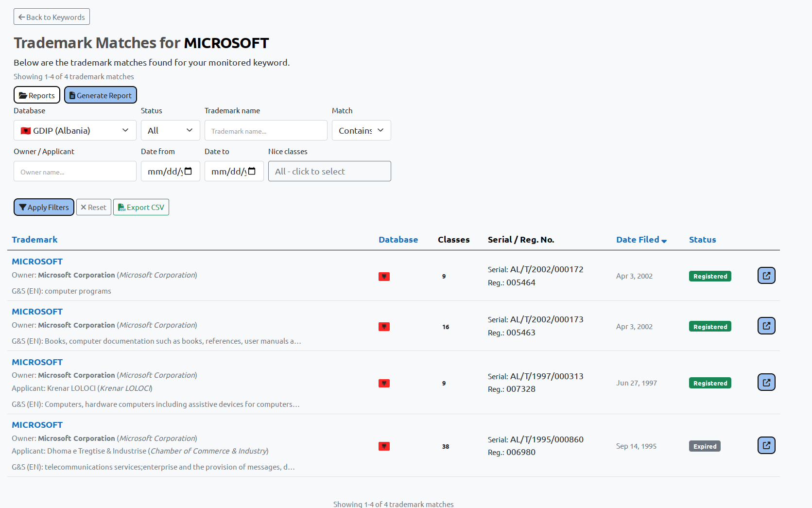Sort table by Trademark column
812x508 pixels.
pos(35,240)
